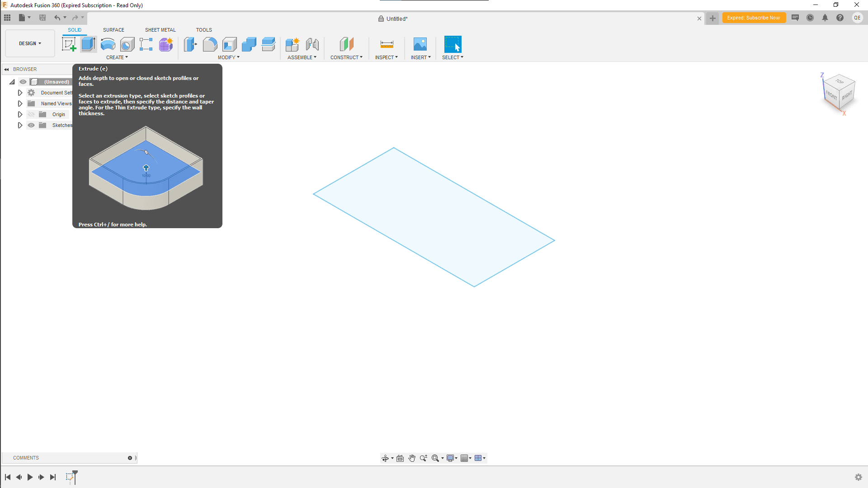Select the Press Pull modify tool

point(190,44)
